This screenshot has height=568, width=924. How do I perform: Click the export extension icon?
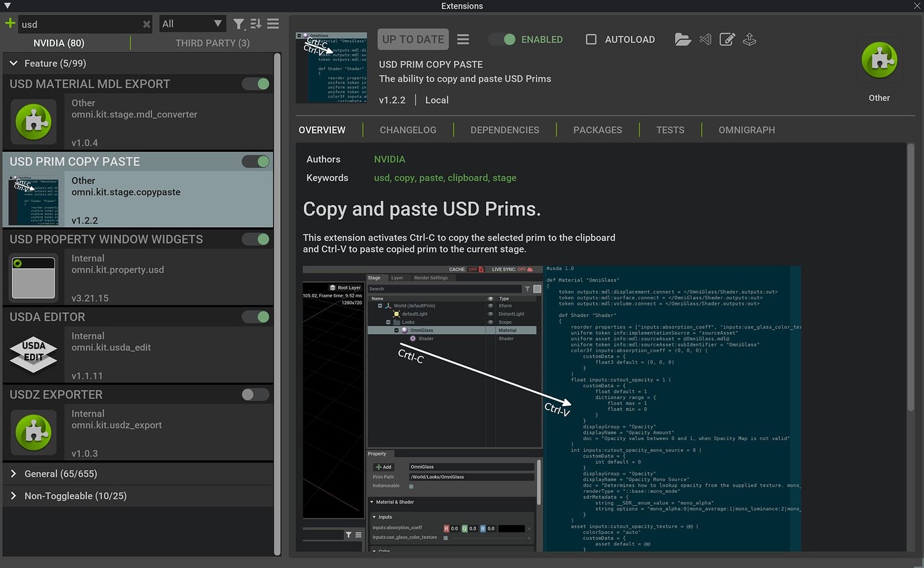749,39
